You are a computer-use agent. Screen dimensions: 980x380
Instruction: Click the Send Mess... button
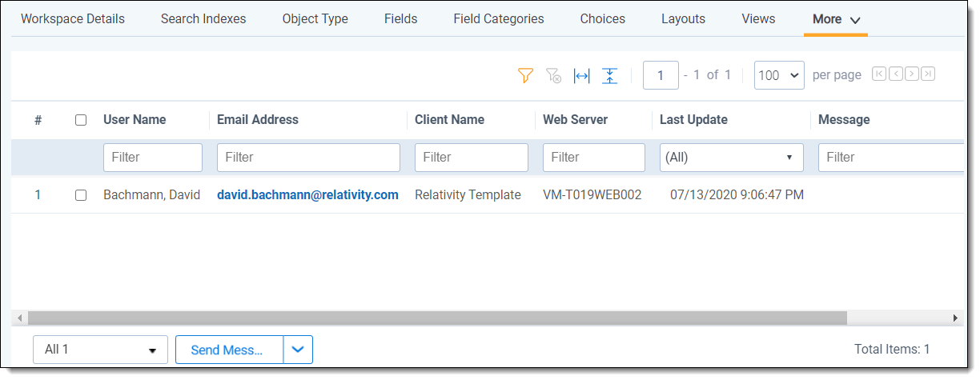coord(229,350)
